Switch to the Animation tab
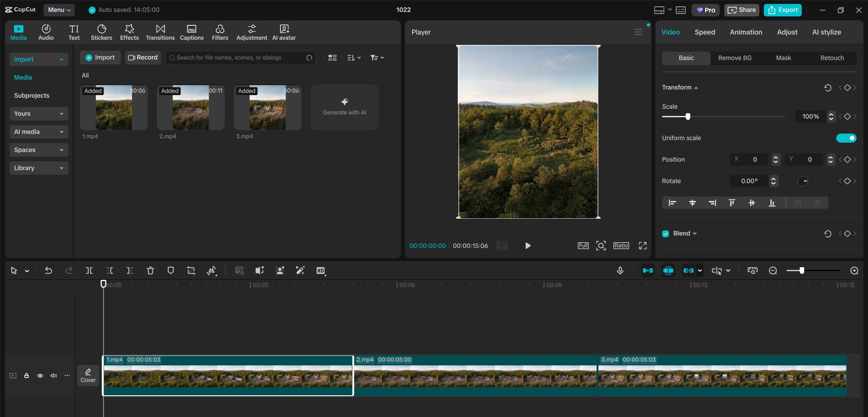The width and height of the screenshot is (868, 417). coord(746,32)
